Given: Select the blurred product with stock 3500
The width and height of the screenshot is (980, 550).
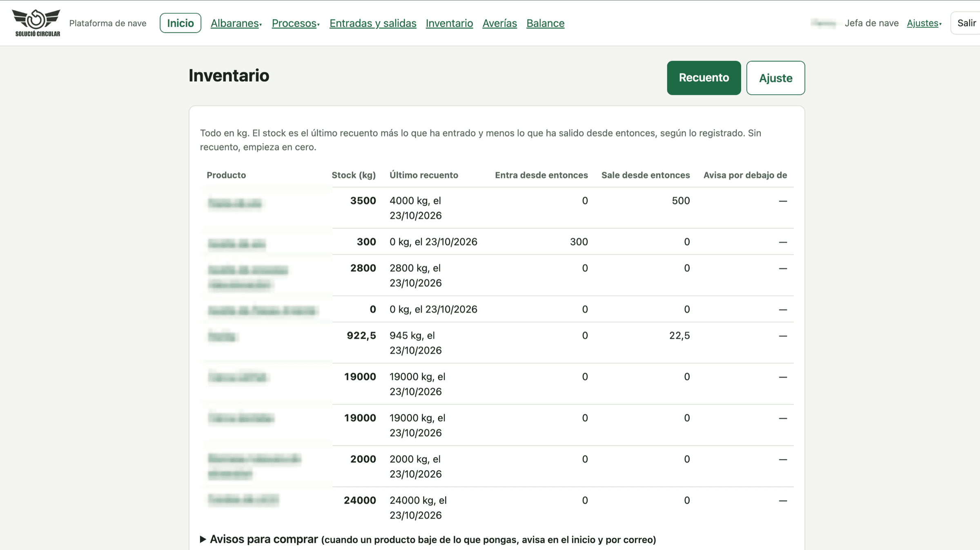Looking at the screenshot, I should click(x=235, y=203).
